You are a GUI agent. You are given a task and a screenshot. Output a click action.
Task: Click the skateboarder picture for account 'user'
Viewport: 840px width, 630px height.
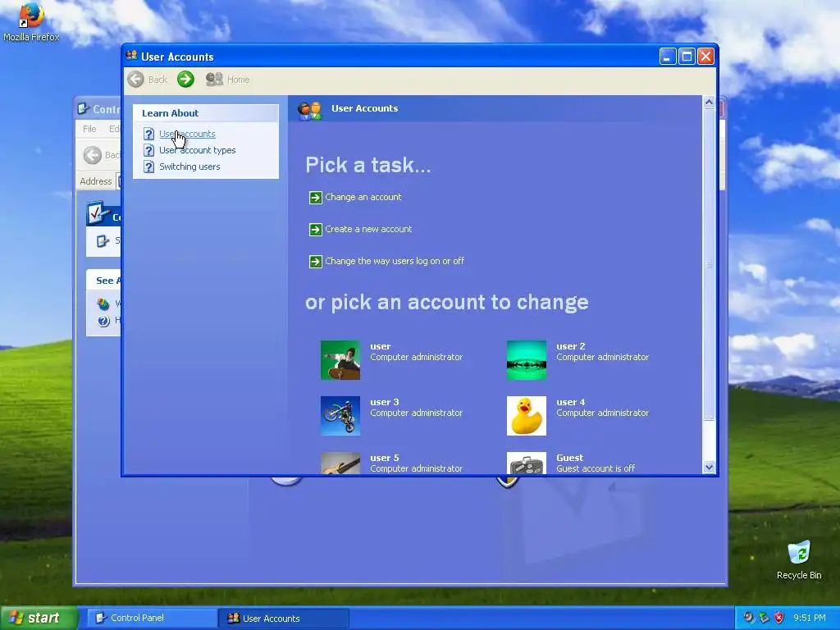click(340, 360)
